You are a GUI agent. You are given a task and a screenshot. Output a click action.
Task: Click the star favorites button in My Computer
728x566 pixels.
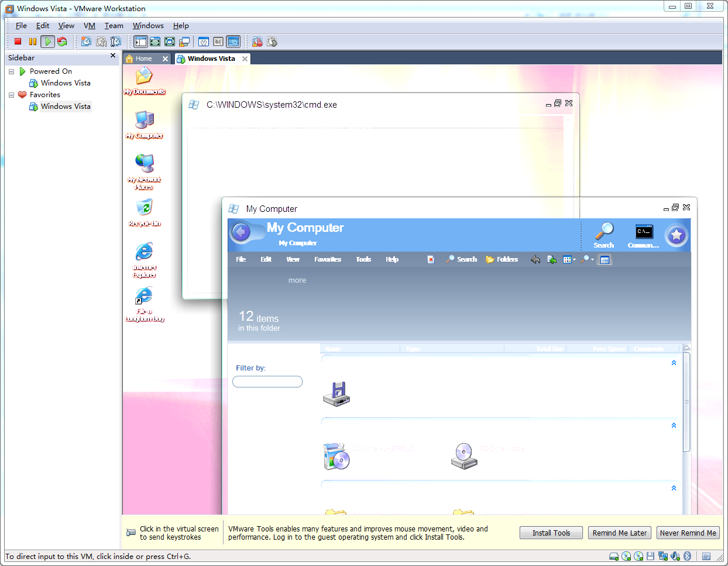tap(677, 235)
